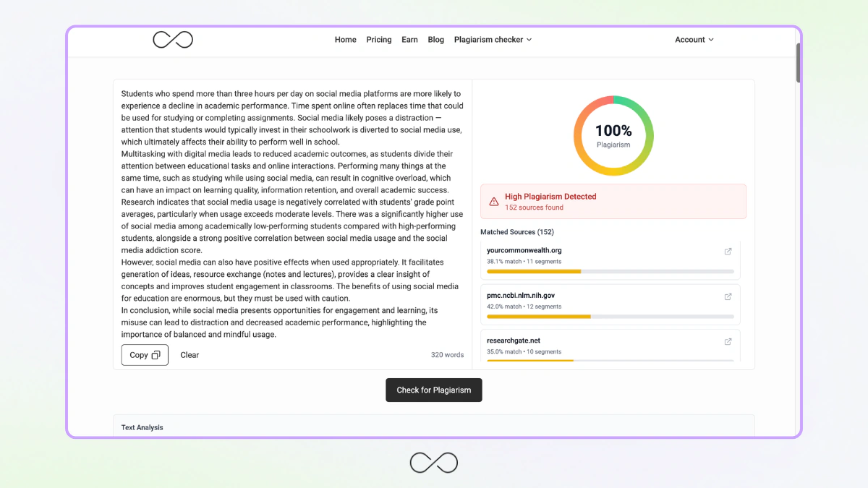Viewport: 868px width, 488px height.
Task: Click yourcommonwealth.org match progress bar
Action: coord(610,271)
